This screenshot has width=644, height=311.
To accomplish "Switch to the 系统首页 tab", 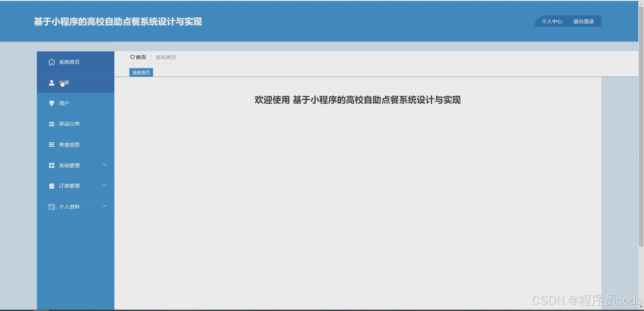I will tap(141, 72).
